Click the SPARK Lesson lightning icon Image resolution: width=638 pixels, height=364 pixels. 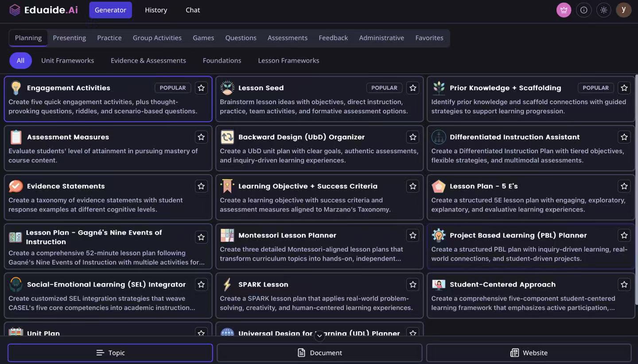pyautogui.click(x=227, y=284)
